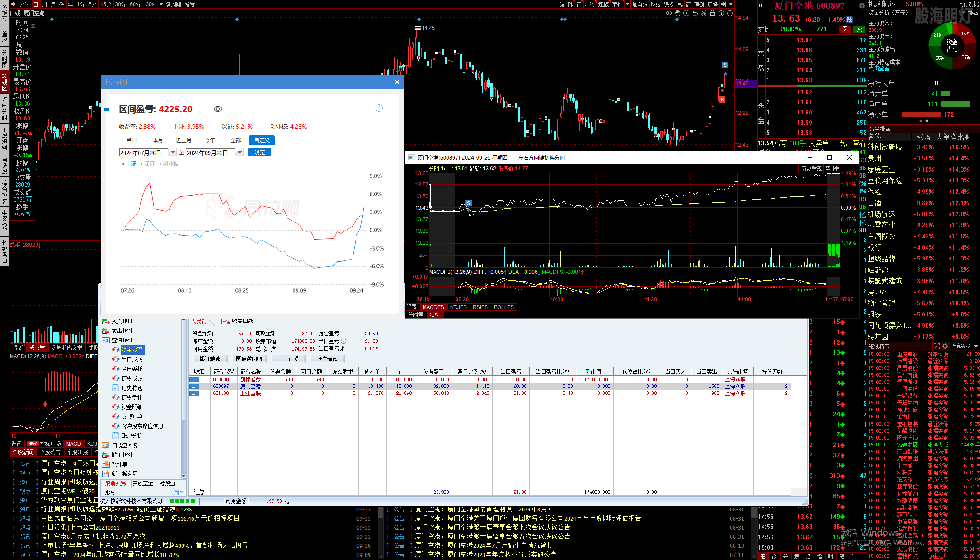Open stock panel gear settings for 厦门空港
Screen dimensions: 980x560
(862, 6)
